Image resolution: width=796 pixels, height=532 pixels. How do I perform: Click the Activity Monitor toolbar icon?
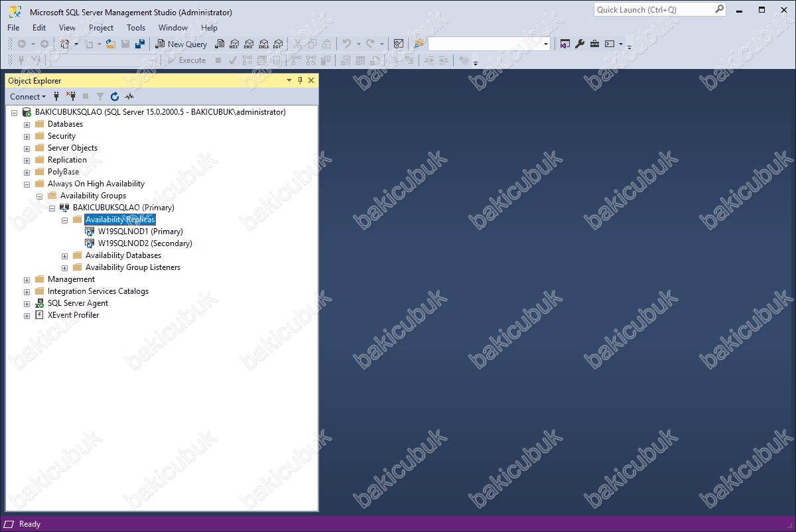[398, 44]
